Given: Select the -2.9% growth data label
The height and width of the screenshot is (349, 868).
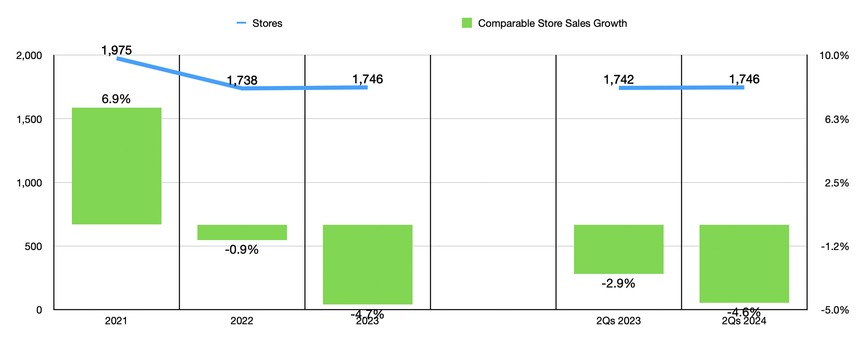Looking at the screenshot, I should tap(618, 283).
